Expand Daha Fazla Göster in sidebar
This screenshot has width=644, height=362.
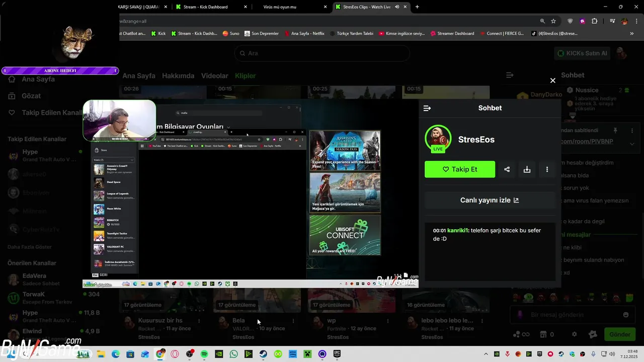(x=30, y=247)
